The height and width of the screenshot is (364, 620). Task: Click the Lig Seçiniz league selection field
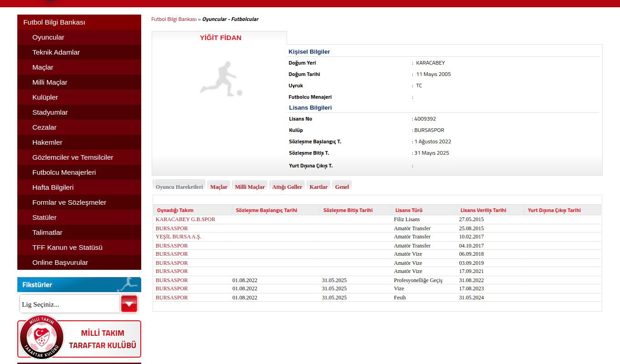tap(69, 304)
